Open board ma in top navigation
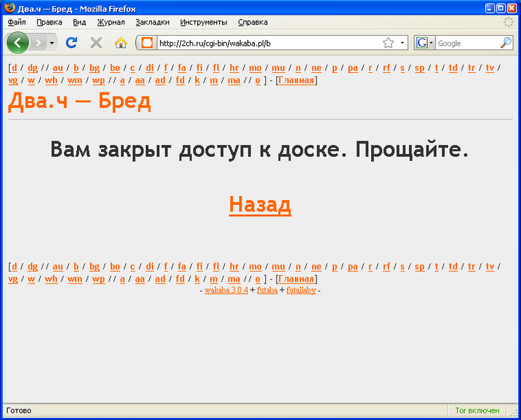Viewport: 521px width, 420px height. point(234,80)
